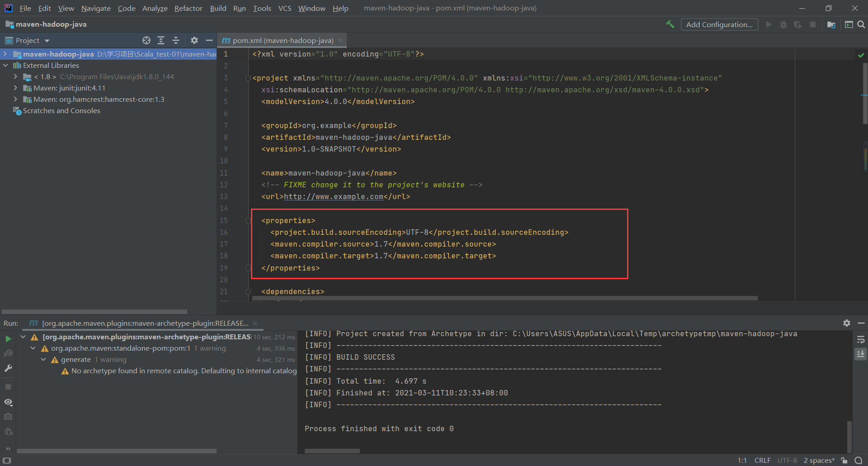Screen dimensions: 868x466
Task: Open the http://www.example.com link
Action: pos(333,196)
